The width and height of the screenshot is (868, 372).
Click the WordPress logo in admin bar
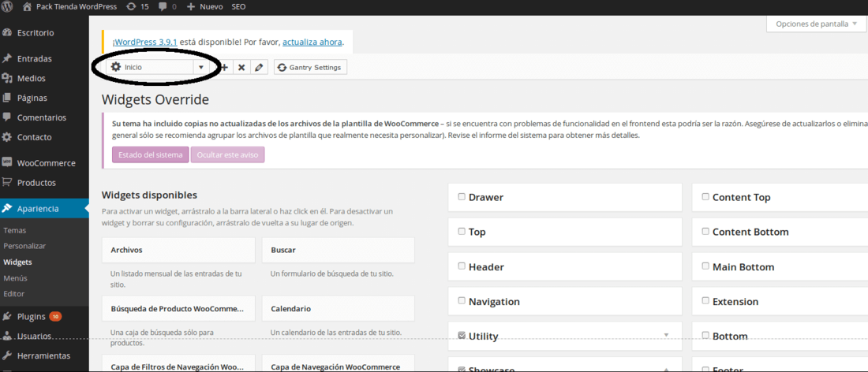point(7,6)
